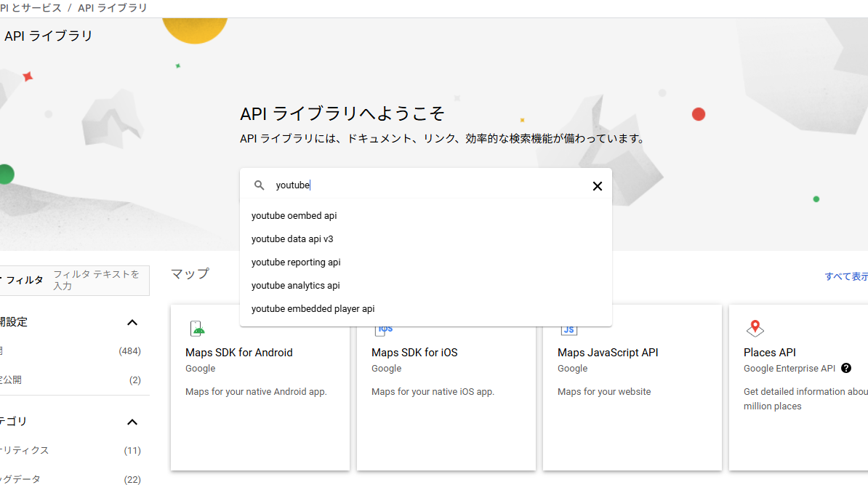Collapse the 公開設定 filter section
The image size is (868, 485).
pyautogui.click(x=132, y=322)
